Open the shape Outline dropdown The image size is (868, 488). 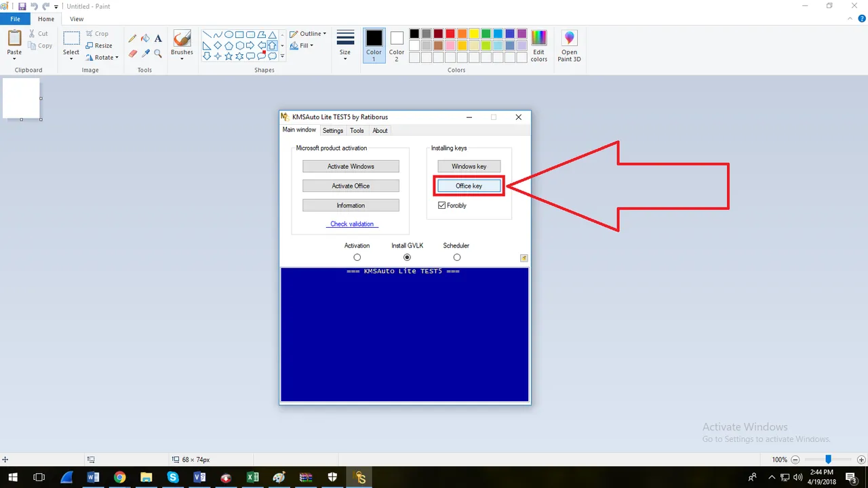(308, 34)
